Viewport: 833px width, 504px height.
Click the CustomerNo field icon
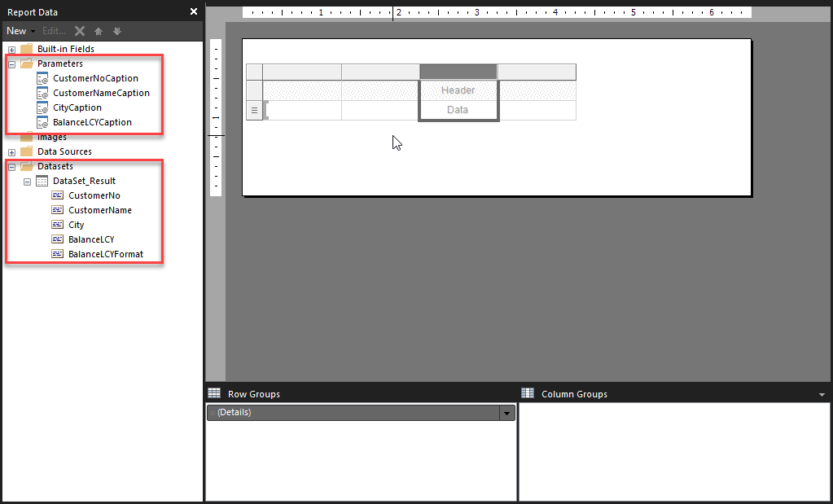[x=57, y=195]
